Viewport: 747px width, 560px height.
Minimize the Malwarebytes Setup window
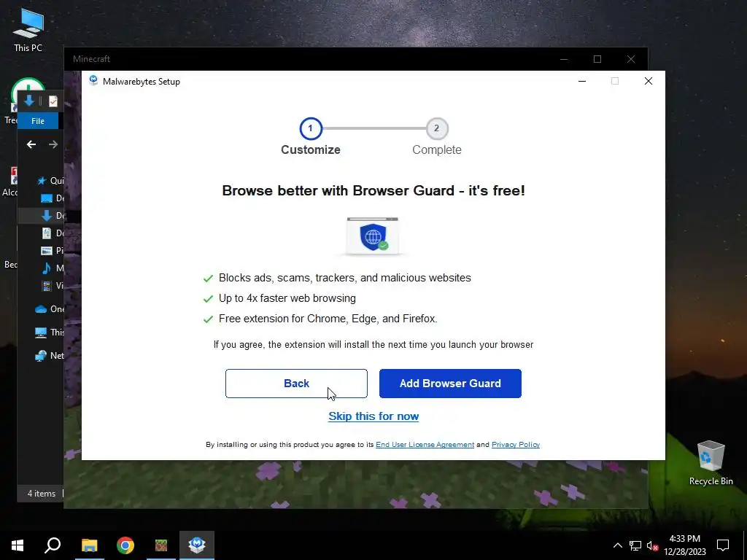(x=581, y=81)
